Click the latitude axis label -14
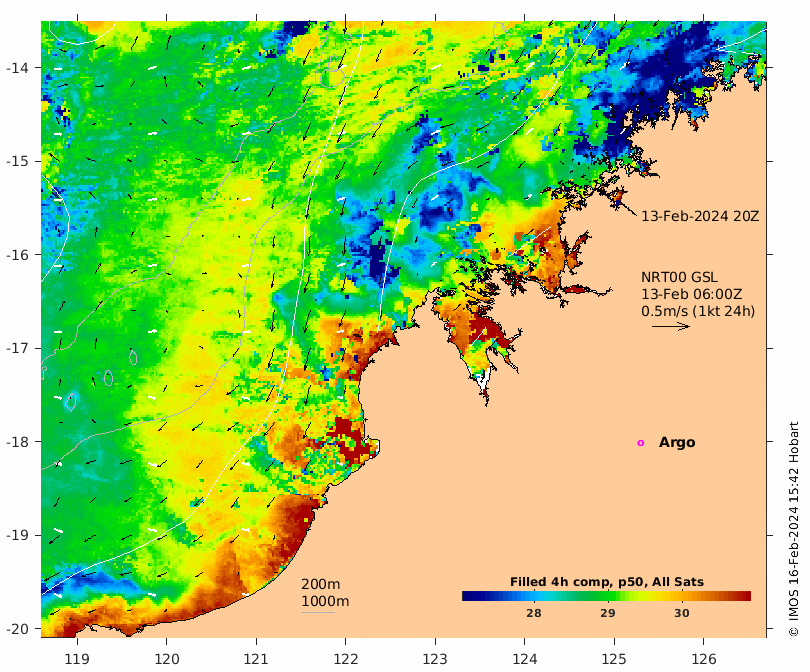The width and height of the screenshot is (810, 672). [17, 68]
